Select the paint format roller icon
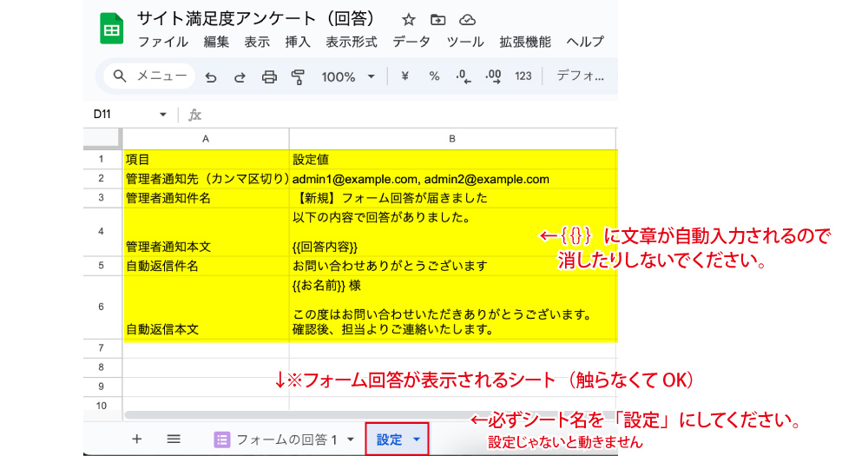The width and height of the screenshot is (868, 456). pyautogui.click(x=299, y=77)
